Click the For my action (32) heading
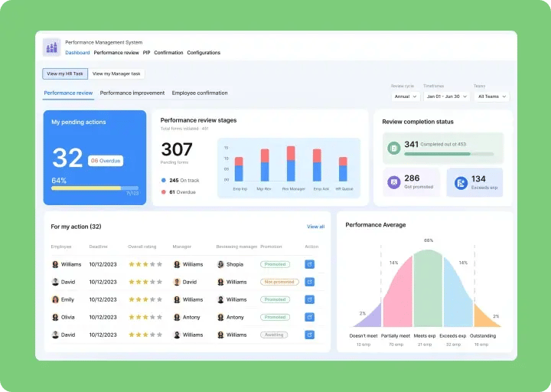 click(76, 227)
